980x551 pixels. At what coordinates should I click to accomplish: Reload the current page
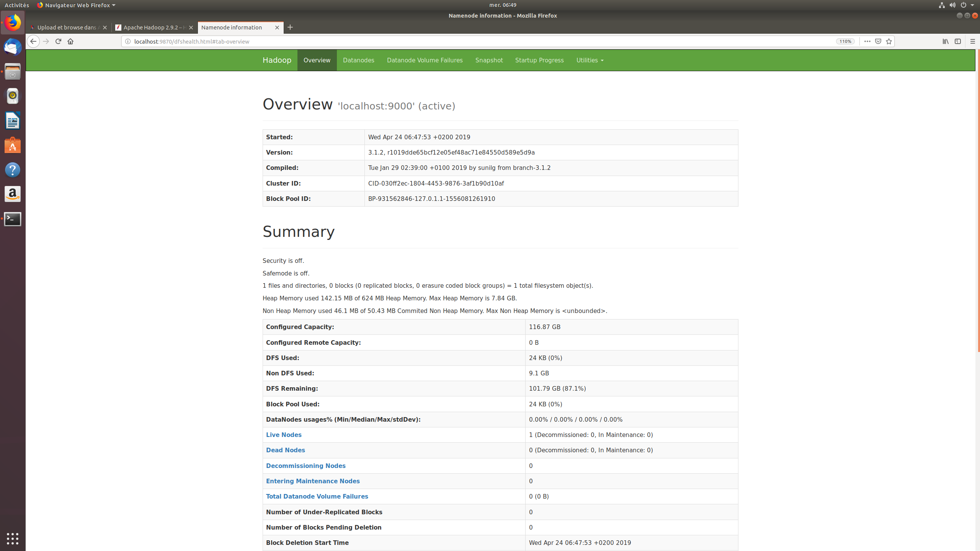[x=58, y=41]
